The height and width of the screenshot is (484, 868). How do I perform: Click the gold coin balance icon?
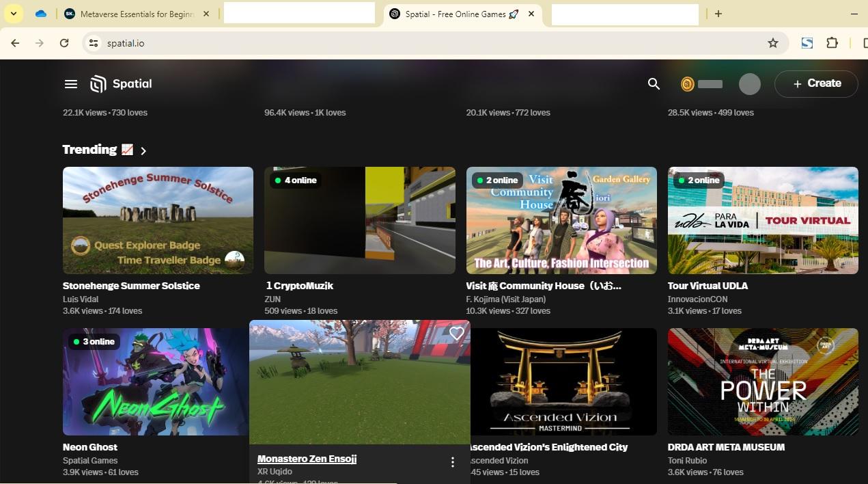coord(688,84)
